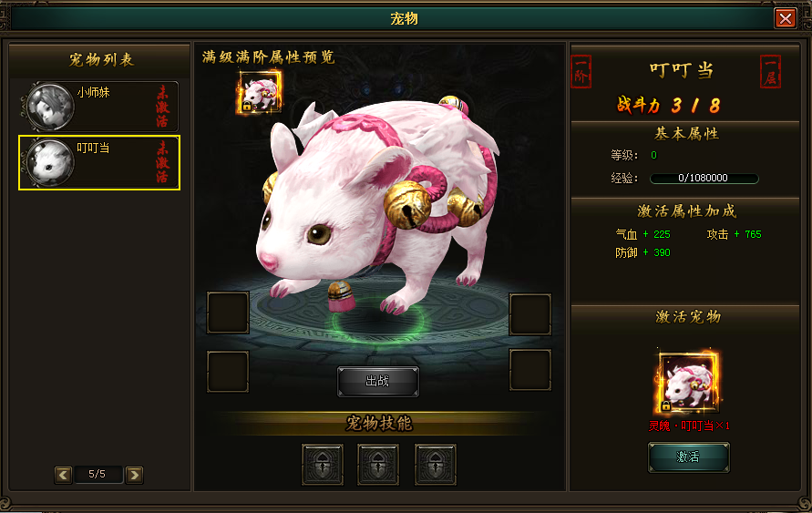Screen dimensions: 812x513
Task: Click the max-level preview pet icon
Action: (x=260, y=92)
